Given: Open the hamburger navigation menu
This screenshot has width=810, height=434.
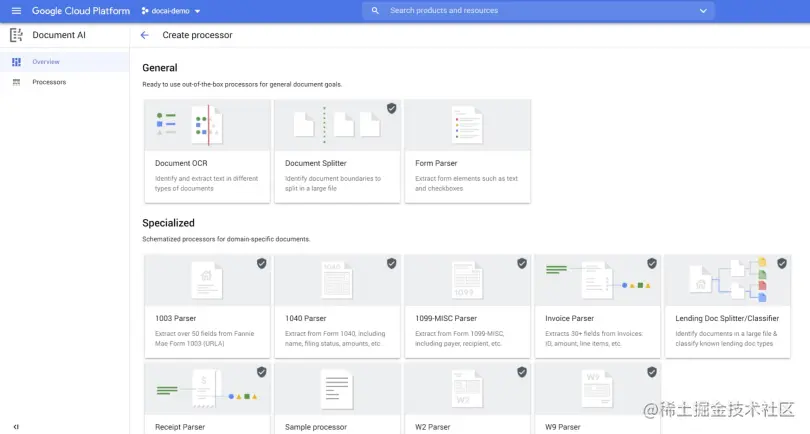Looking at the screenshot, I should coord(16,10).
